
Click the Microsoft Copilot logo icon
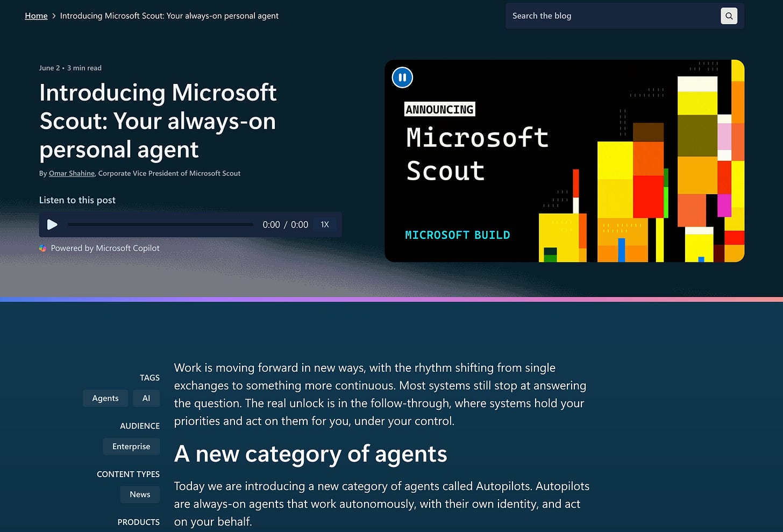43,248
